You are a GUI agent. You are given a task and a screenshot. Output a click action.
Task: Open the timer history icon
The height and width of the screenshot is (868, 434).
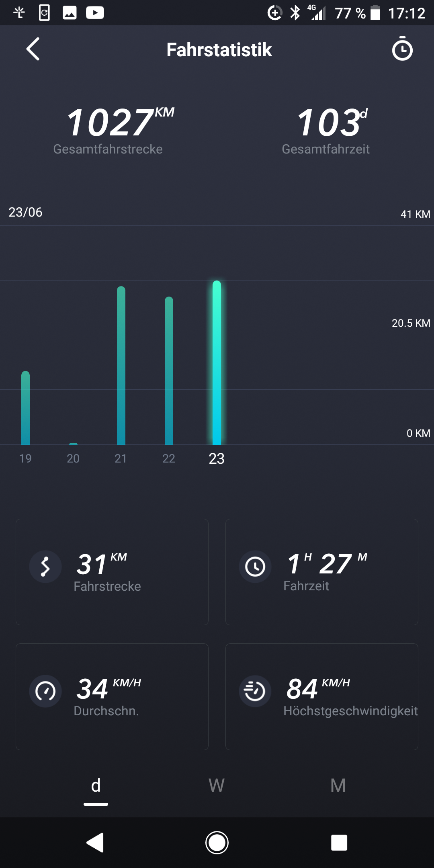[402, 49]
